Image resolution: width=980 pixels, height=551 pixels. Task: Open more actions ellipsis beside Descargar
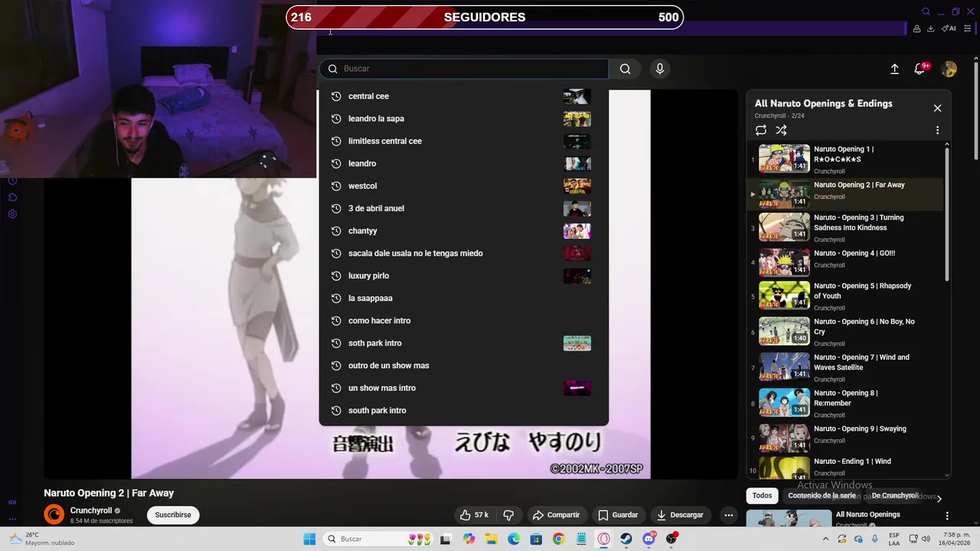pos(728,515)
